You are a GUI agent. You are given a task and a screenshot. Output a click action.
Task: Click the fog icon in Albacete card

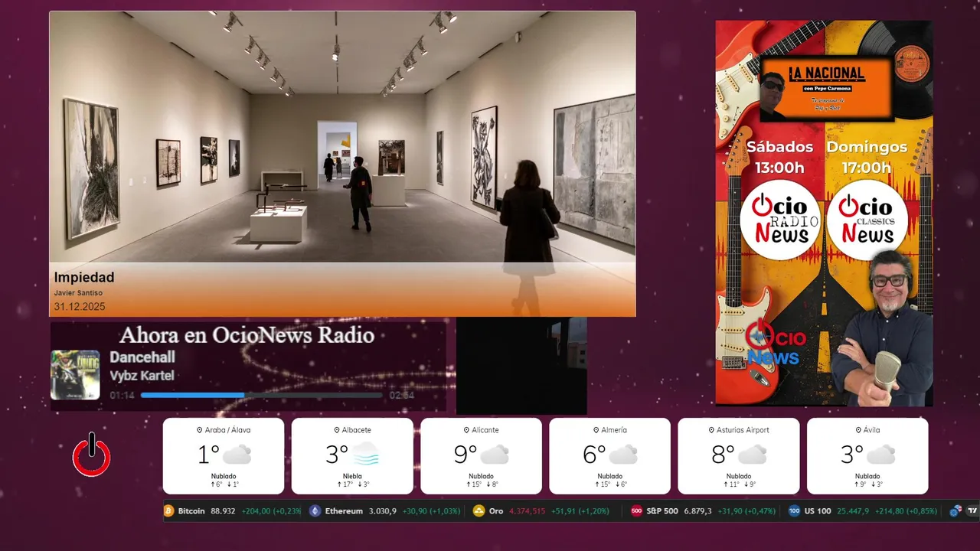click(364, 454)
